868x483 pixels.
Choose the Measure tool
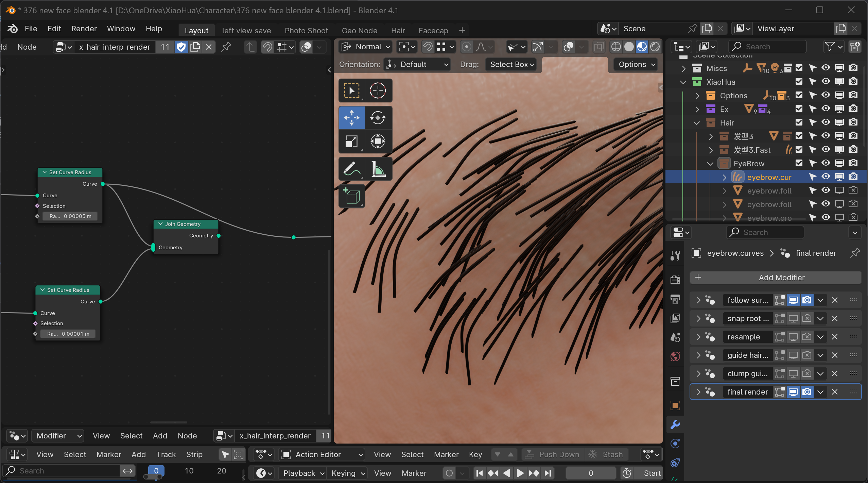coord(378,169)
